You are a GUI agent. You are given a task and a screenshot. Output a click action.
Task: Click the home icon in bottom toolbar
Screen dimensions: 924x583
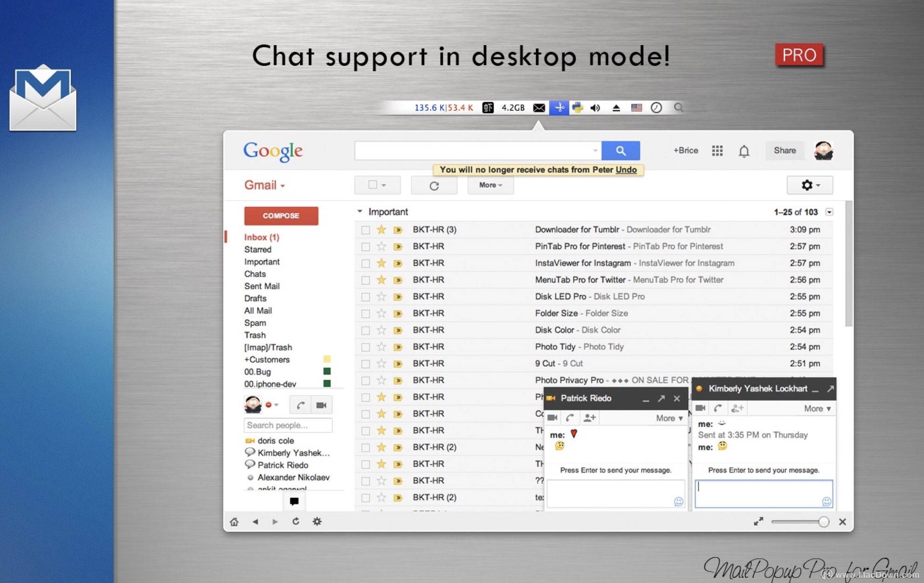[x=234, y=522]
